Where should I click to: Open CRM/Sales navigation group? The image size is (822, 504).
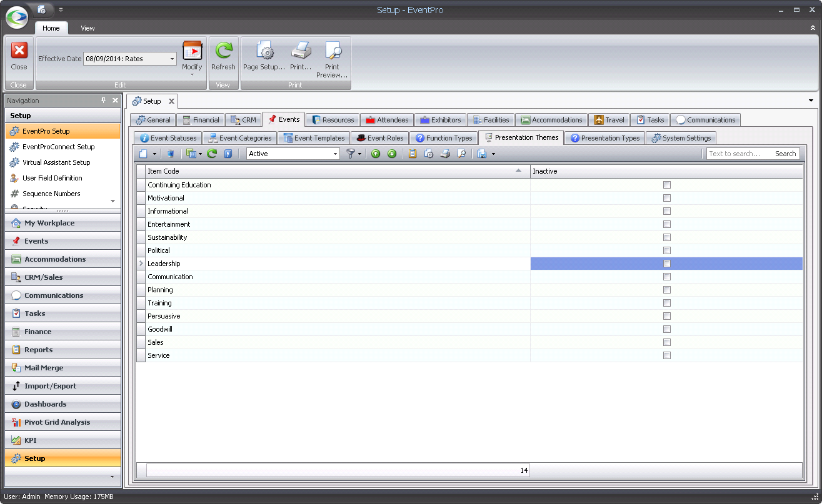pos(63,277)
